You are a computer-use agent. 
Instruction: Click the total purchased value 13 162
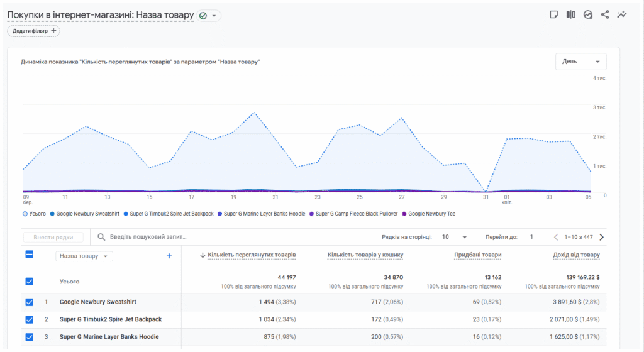[x=492, y=277]
